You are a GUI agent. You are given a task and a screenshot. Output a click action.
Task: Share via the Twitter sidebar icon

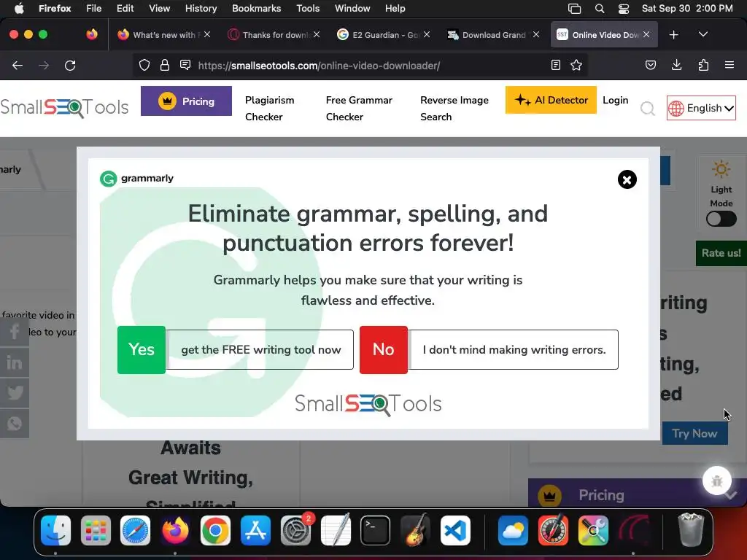tap(15, 393)
